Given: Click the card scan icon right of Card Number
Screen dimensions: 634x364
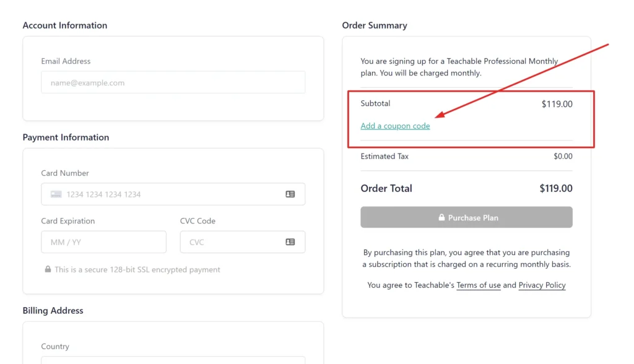Looking at the screenshot, I should click(290, 194).
